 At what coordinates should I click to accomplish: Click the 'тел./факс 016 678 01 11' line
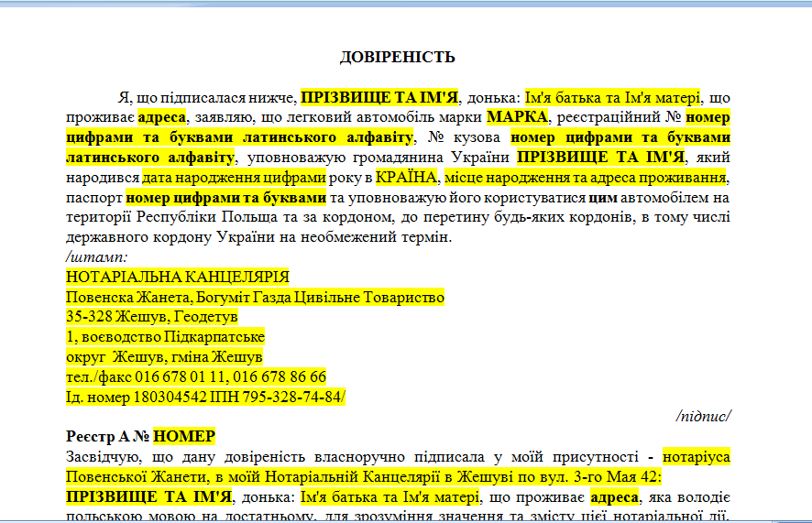pos(195,376)
